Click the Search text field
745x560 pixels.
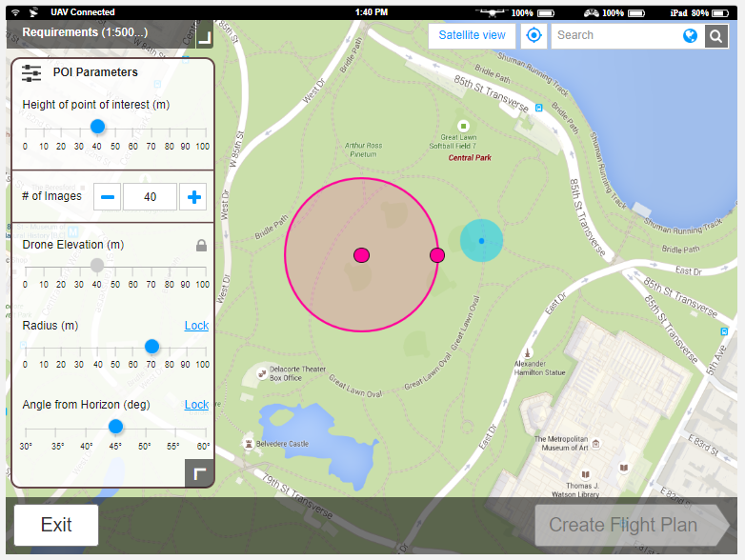(x=615, y=35)
